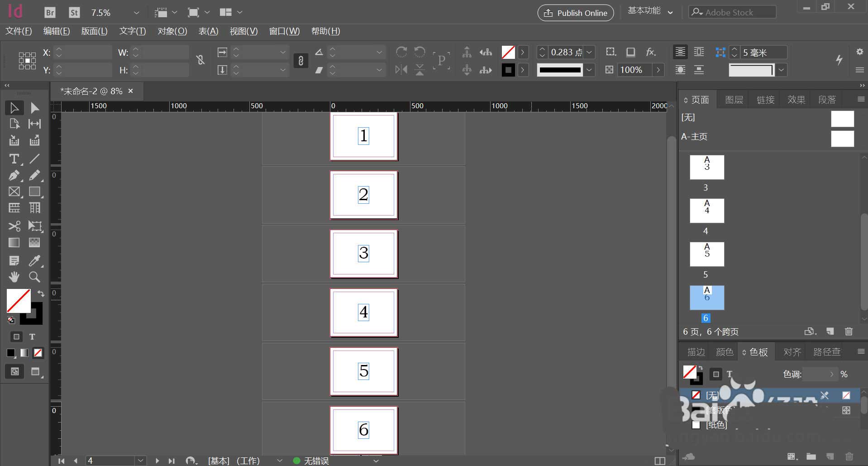Open the 编辑(E) menu
The height and width of the screenshot is (466, 868).
point(57,31)
